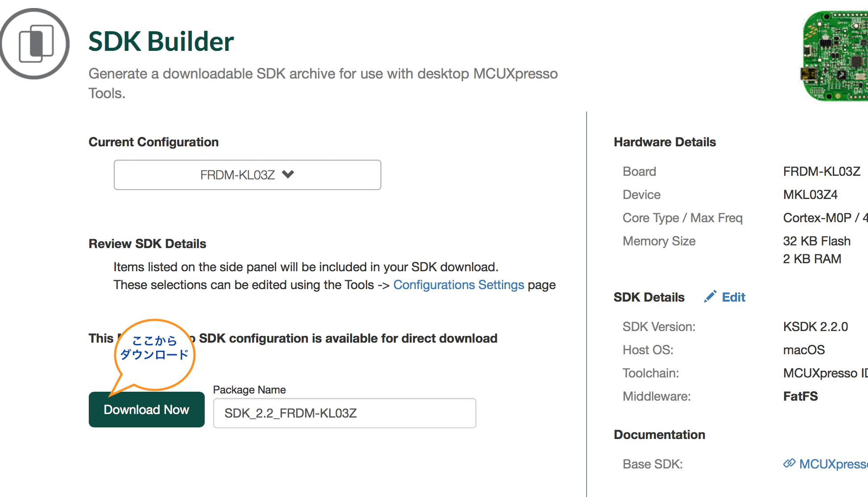Click the macOS Host OS value
Viewport: 868px width, 497px height.
[804, 350]
